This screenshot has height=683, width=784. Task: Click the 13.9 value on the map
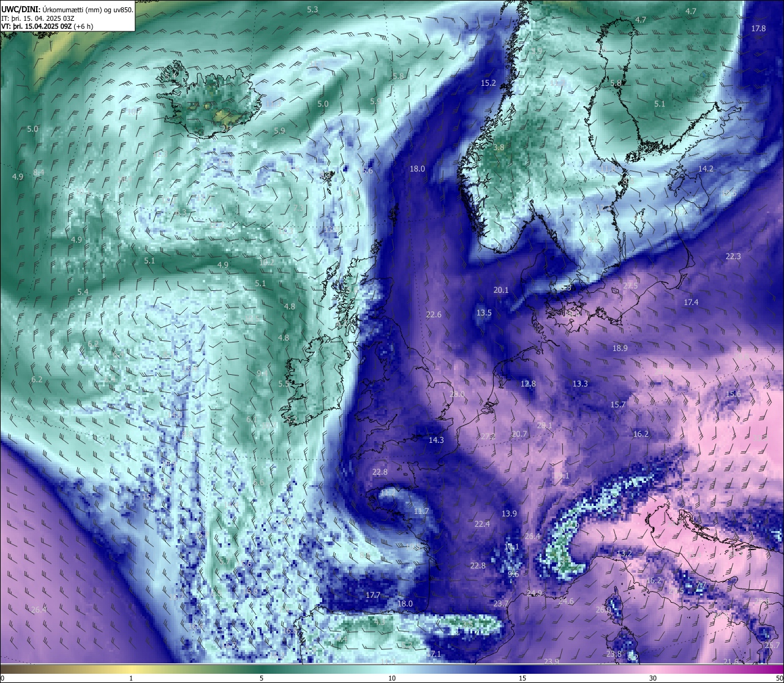coord(509,514)
